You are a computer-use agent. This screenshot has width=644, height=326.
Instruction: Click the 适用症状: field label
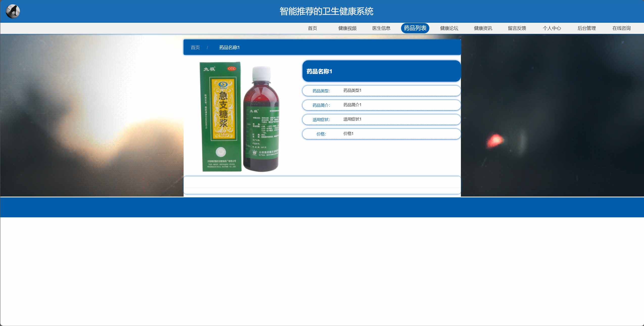coord(321,120)
